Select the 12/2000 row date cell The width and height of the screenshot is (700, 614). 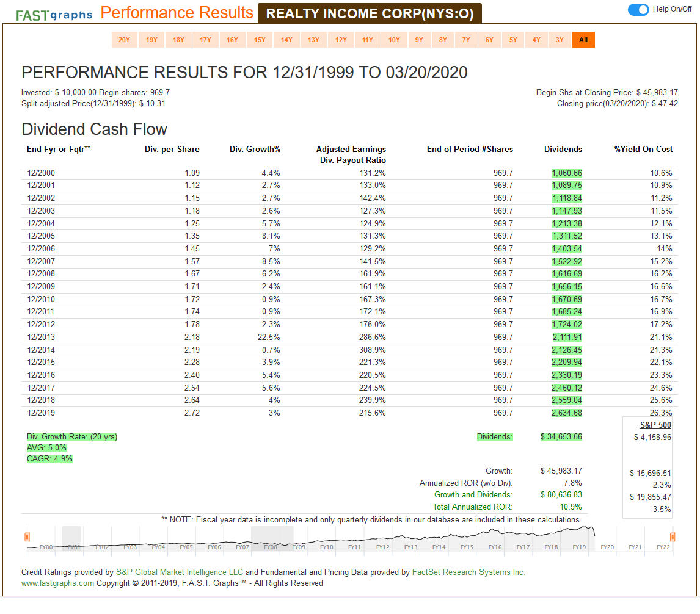click(41, 173)
